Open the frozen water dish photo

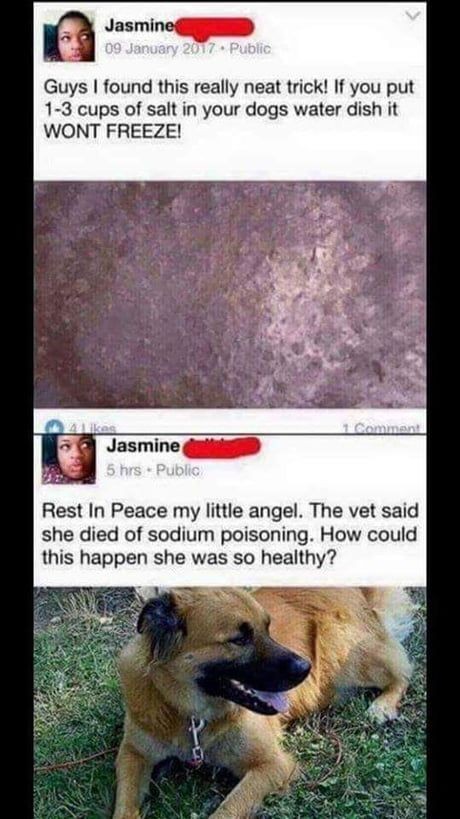pyautogui.click(x=230, y=295)
